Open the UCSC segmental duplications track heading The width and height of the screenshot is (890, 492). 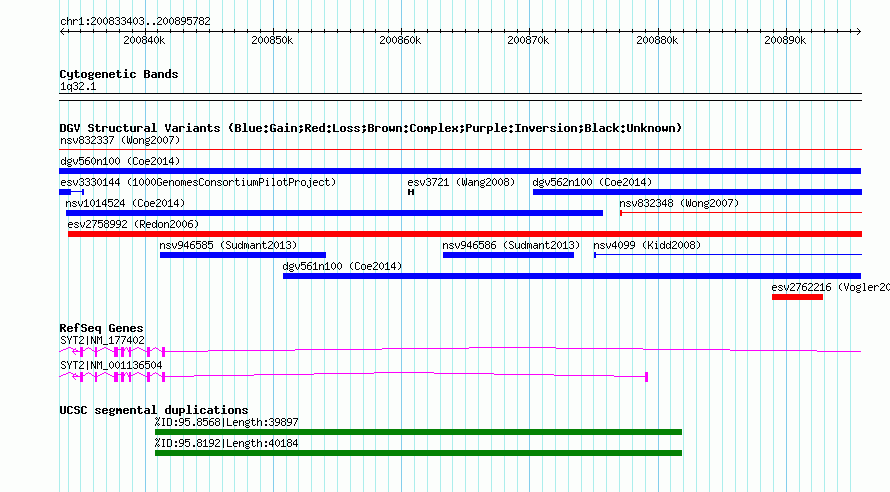[x=154, y=410]
